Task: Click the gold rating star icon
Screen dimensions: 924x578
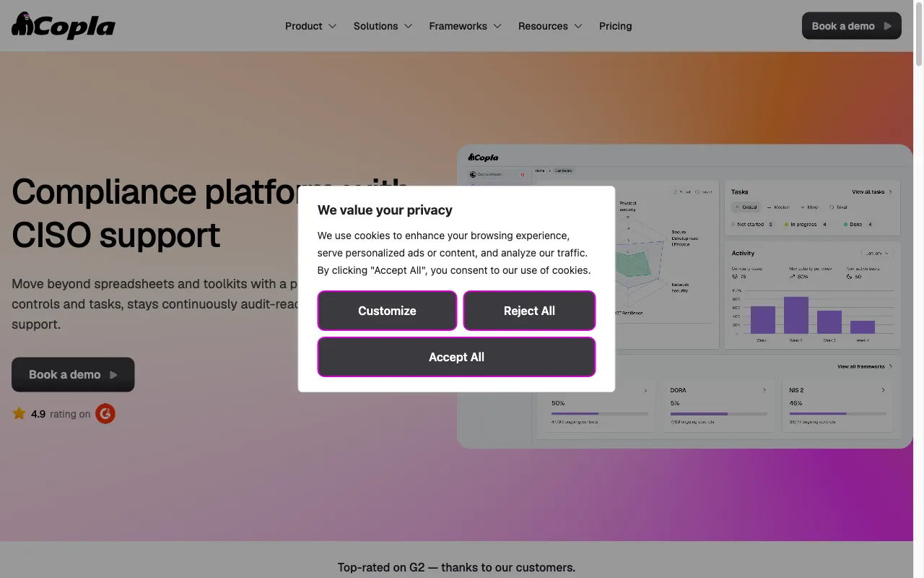Action: 19,413
